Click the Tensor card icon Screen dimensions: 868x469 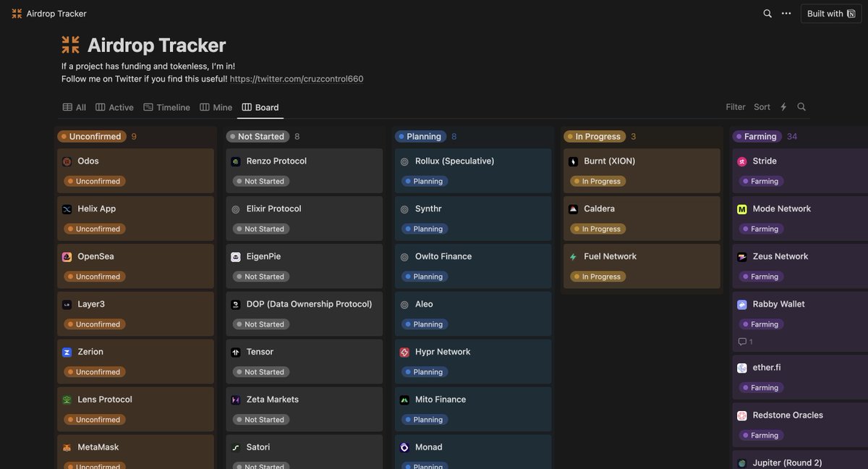(236, 352)
